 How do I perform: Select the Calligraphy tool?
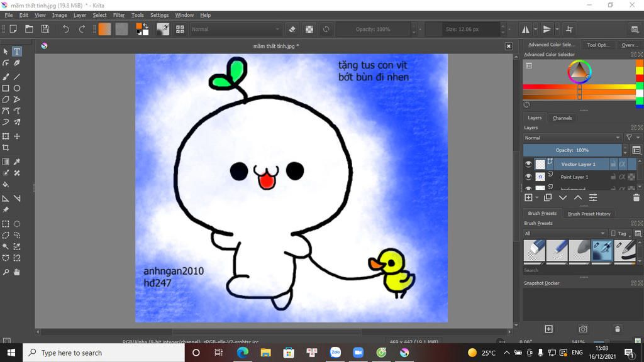pyautogui.click(x=17, y=63)
